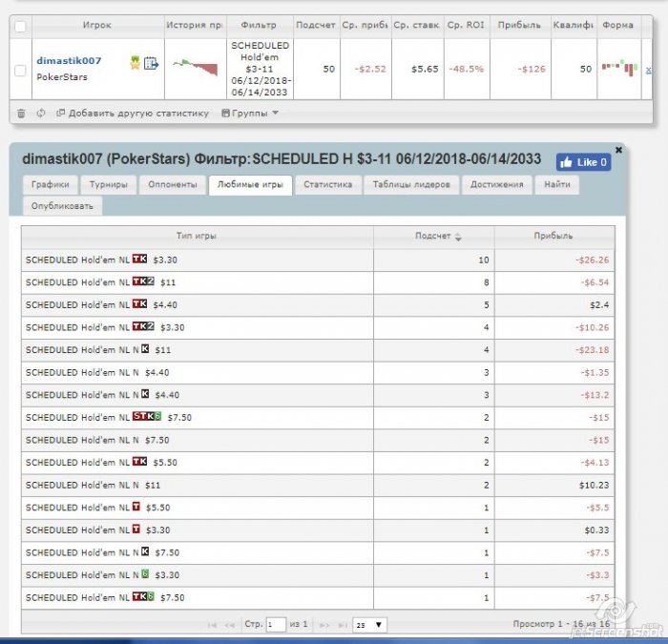668x644 pixels.
Task: Click the K icon in NL N $11 row
Action: (145, 349)
